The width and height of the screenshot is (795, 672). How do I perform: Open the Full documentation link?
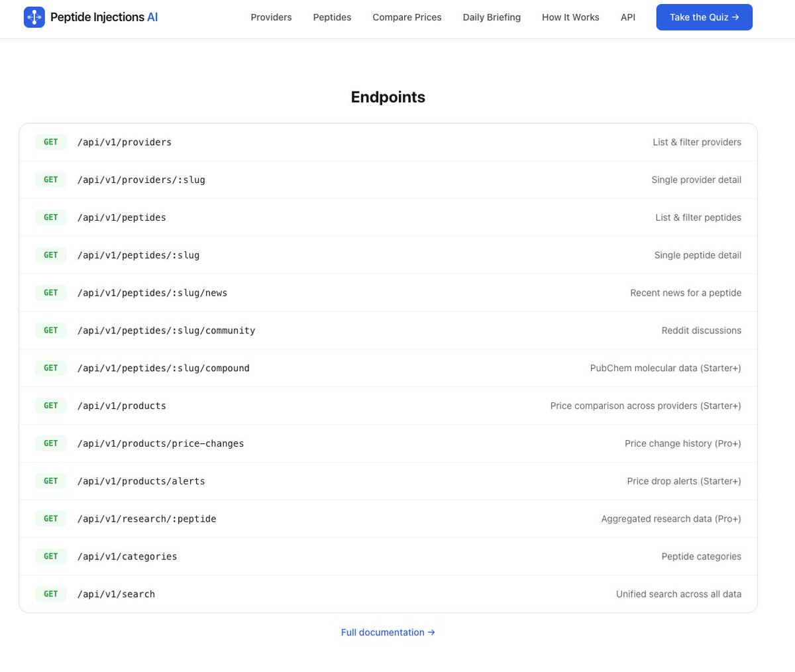[x=388, y=632]
